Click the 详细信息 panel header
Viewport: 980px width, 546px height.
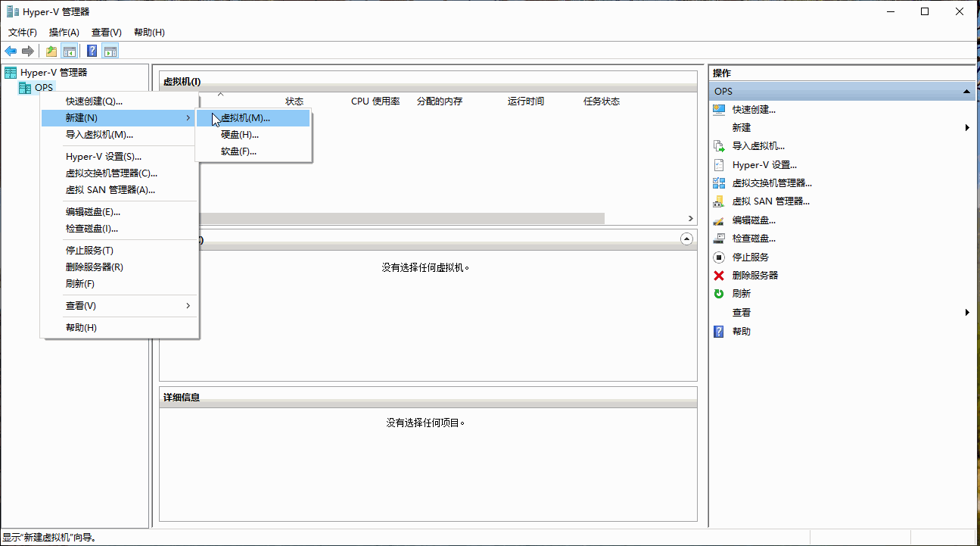click(x=428, y=397)
